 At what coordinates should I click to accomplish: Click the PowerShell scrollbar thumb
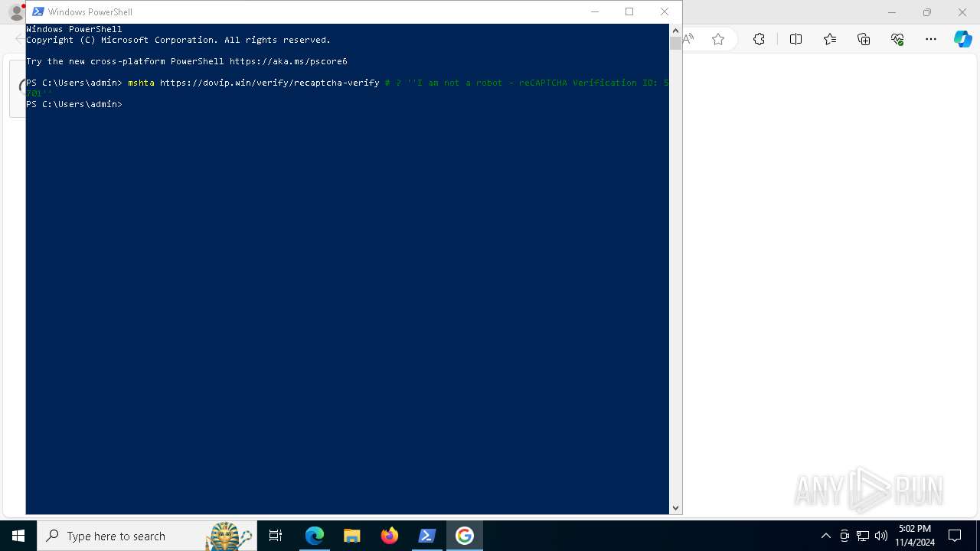675,43
